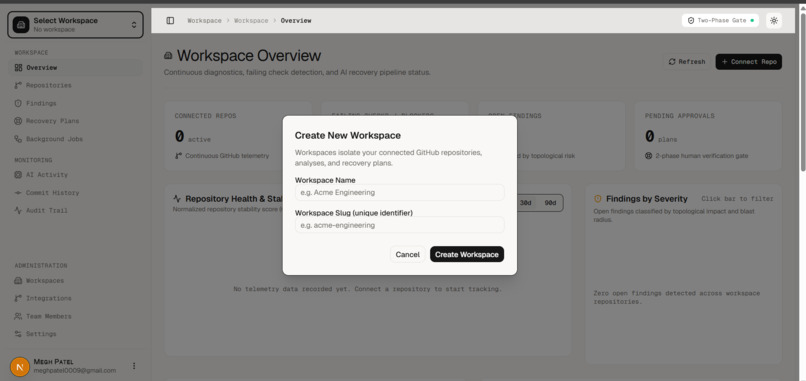Click the Background Jobs icon

(19, 139)
